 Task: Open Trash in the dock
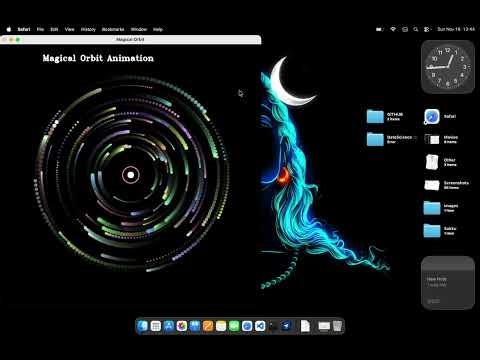coord(337,326)
